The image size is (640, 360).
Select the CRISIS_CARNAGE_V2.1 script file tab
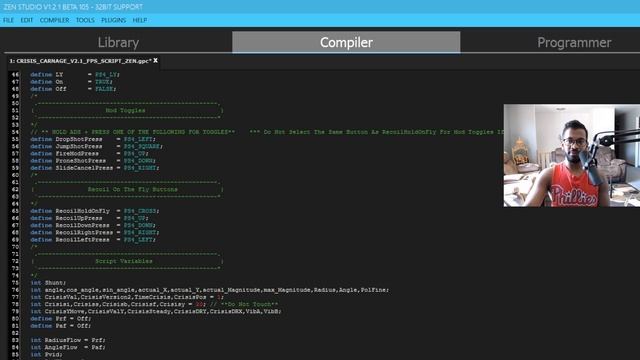point(80,61)
